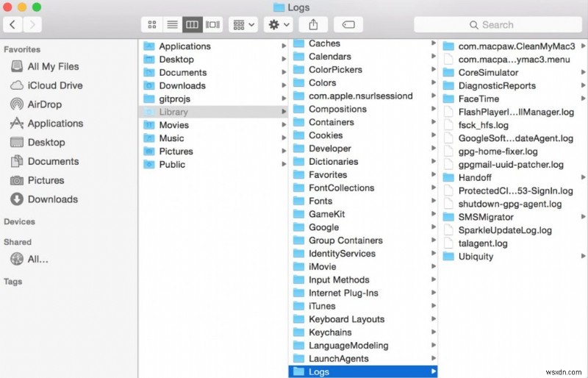Select gitprojs folder
The width and height of the screenshot is (588, 378).
[214, 99]
